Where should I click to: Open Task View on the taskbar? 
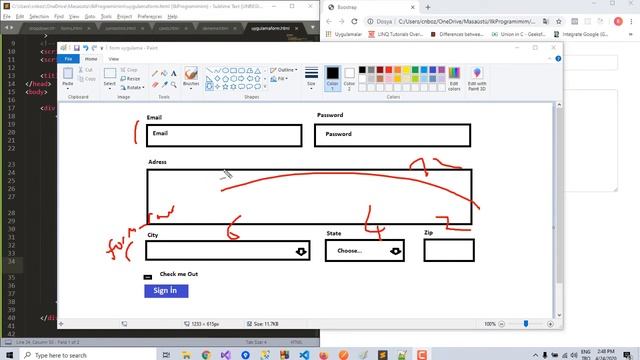pyautogui.click(x=166, y=355)
